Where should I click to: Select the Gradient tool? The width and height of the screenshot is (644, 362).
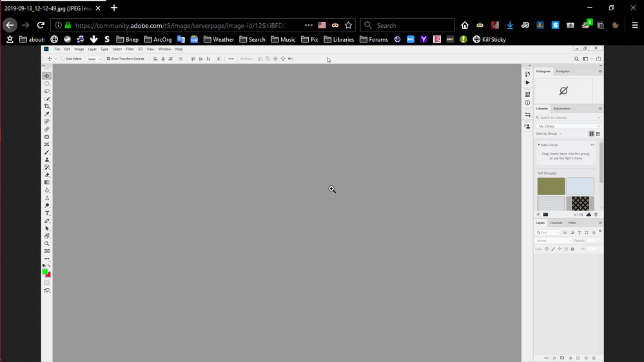pos(47,183)
